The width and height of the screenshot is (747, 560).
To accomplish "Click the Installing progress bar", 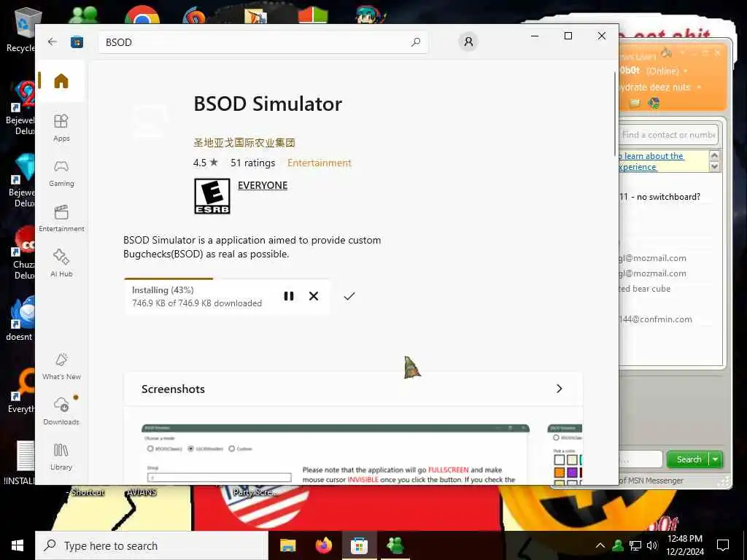I will 227,279.
